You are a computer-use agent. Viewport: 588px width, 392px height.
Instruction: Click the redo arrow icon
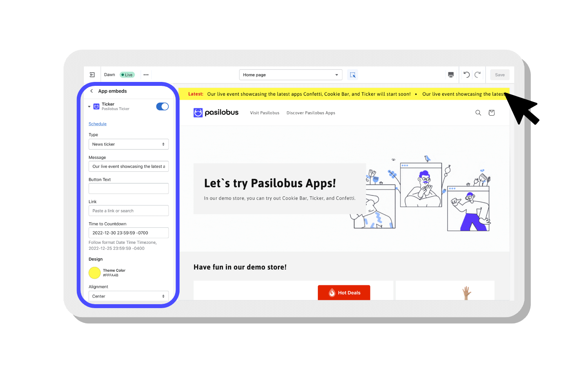477,75
